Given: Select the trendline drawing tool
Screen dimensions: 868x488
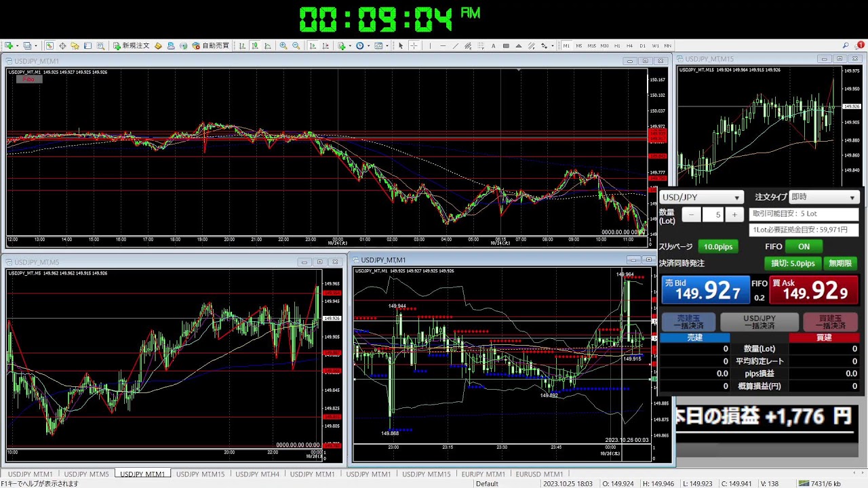Looking at the screenshot, I should [x=455, y=46].
